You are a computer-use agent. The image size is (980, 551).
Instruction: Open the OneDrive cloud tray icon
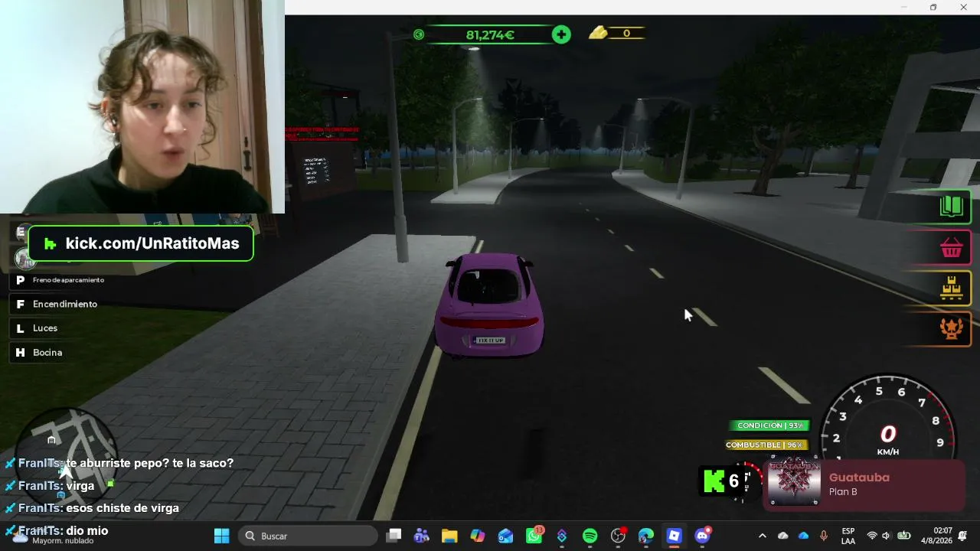803,536
